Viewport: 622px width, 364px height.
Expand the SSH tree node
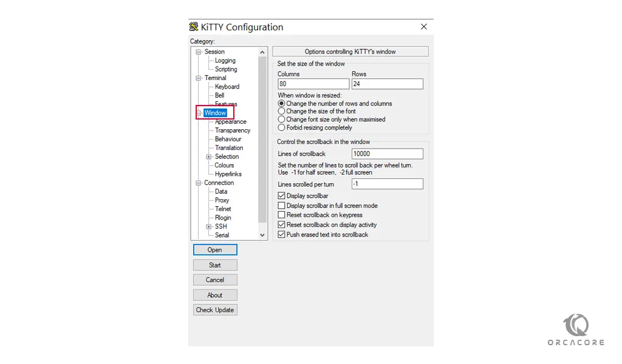(209, 226)
